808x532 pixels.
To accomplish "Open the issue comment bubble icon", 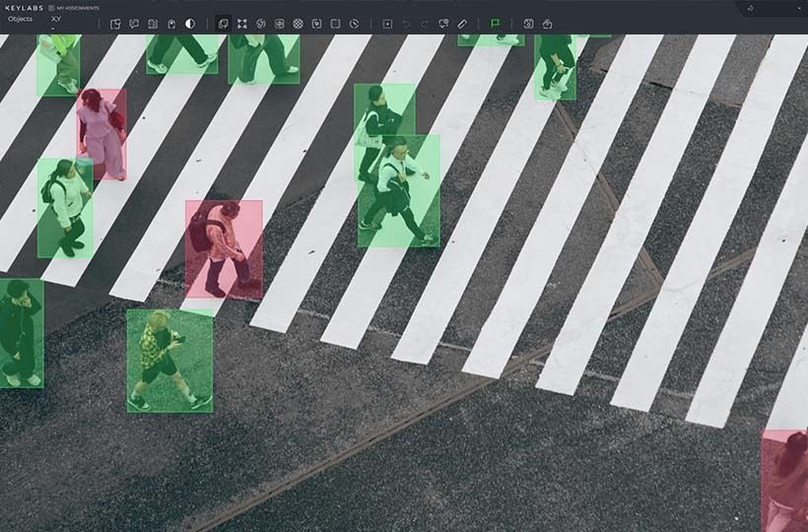I will click(x=443, y=24).
